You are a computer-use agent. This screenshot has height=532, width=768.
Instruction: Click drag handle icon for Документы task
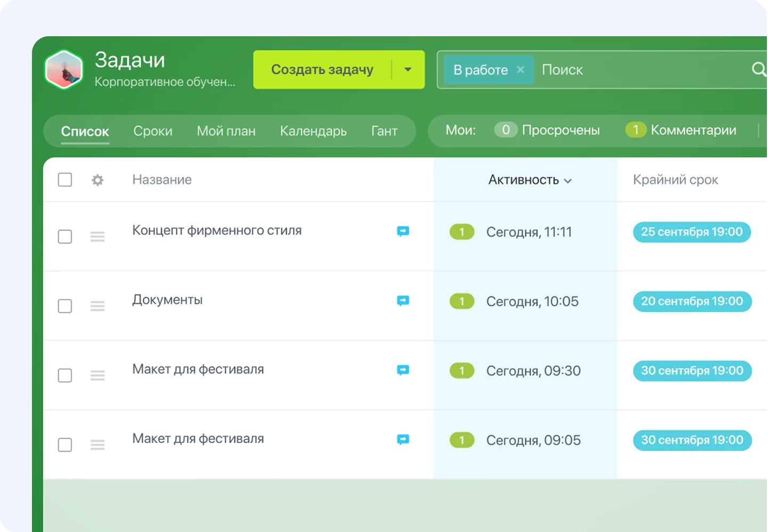click(x=97, y=306)
